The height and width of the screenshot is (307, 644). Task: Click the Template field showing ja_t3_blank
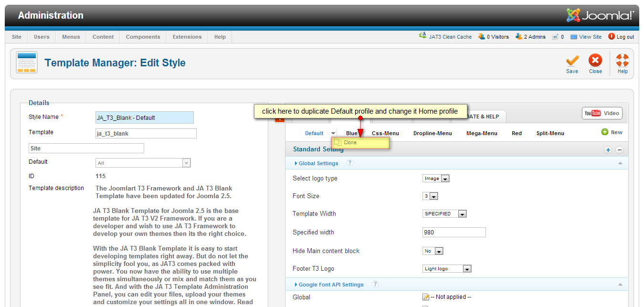coord(146,133)
